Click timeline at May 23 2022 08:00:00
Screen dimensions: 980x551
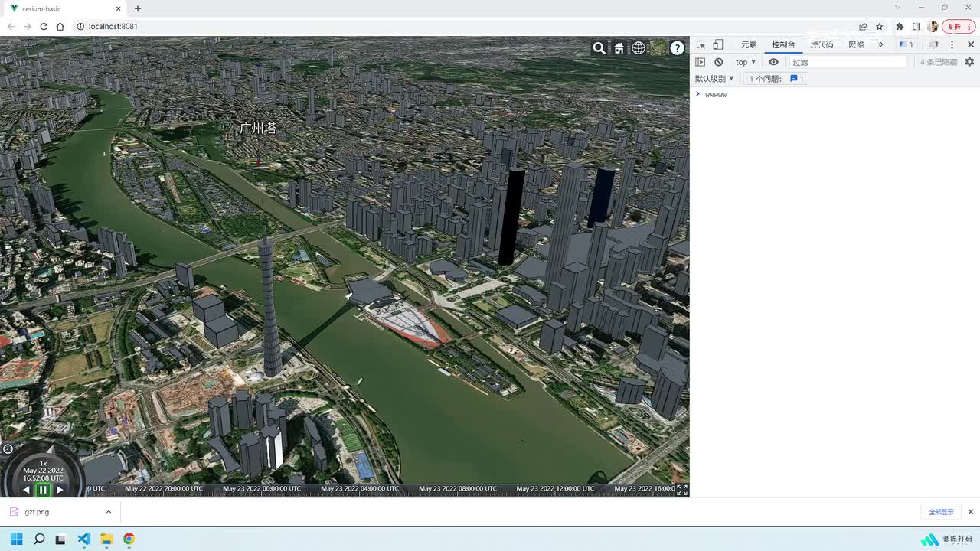point(458,488)
